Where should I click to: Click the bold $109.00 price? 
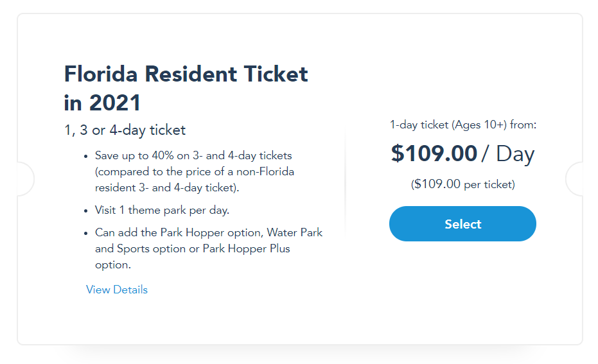coord(434,153)
